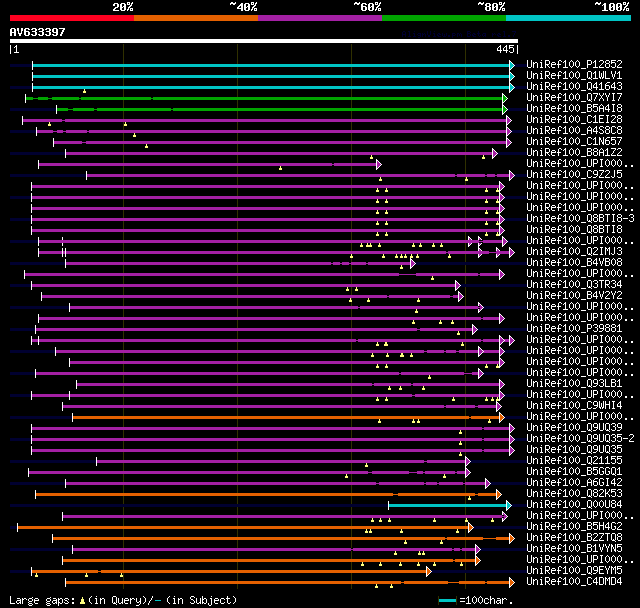Click the short cyan alignment bar for UniRef100_Q00U84
Image resolution: width=640 pixels, height=608 pixels.
pyautogui.click(x=450, y=506)
